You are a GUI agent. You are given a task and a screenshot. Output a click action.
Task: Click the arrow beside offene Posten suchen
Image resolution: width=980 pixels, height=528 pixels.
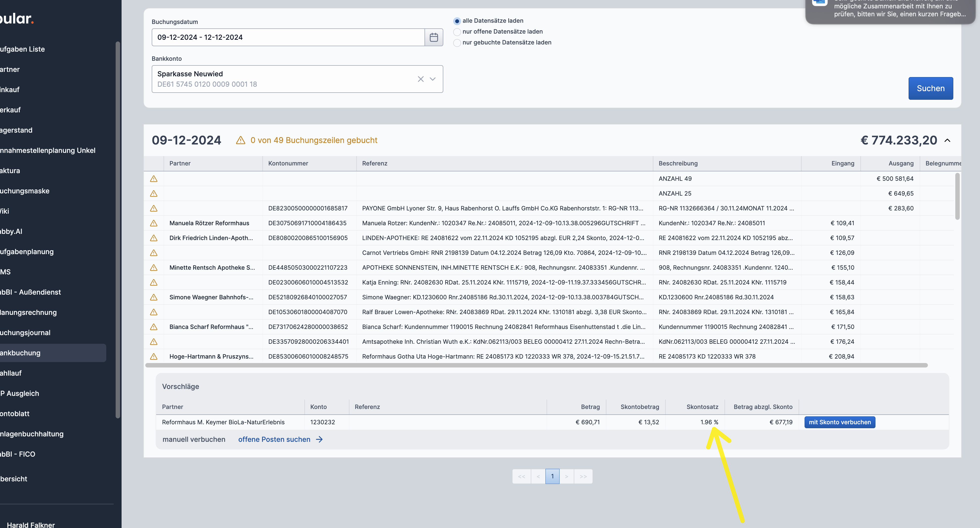coord(320,439)
